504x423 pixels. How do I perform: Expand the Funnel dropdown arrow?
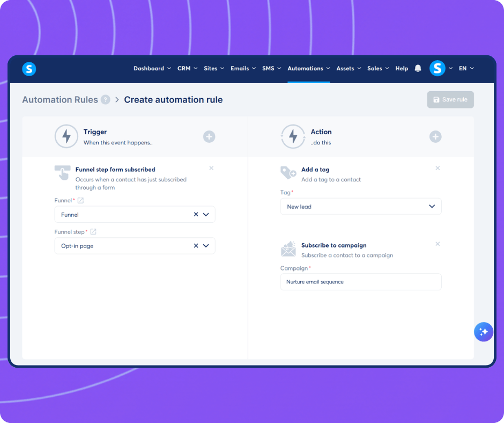[206, 214]
